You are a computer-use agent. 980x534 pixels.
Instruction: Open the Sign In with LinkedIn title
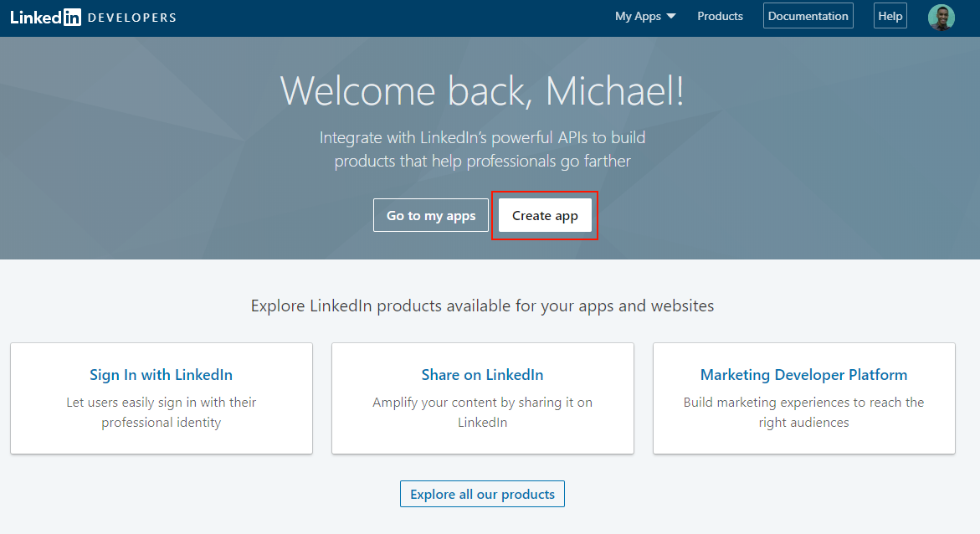click(162, 374)
